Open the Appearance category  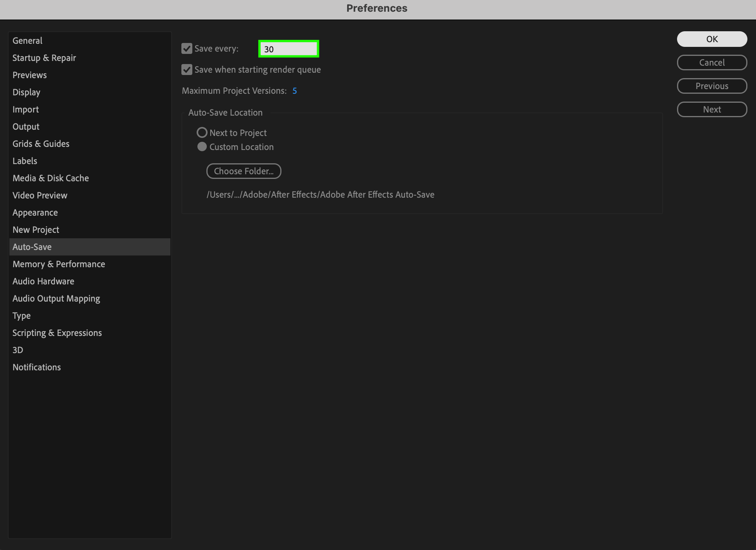(x=35, y=212)
